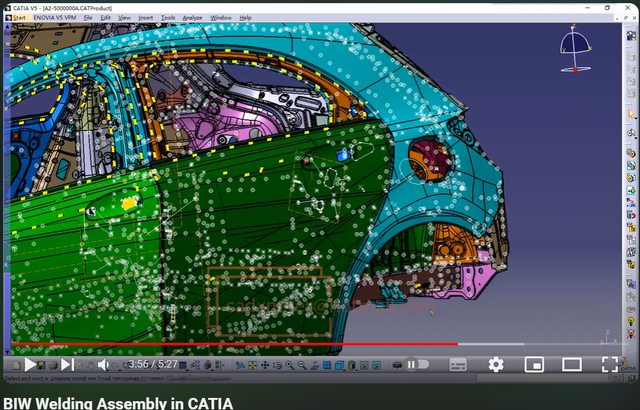Open the File menu
The width and height of the screenshot is (640, 410).
click(89, 18)
